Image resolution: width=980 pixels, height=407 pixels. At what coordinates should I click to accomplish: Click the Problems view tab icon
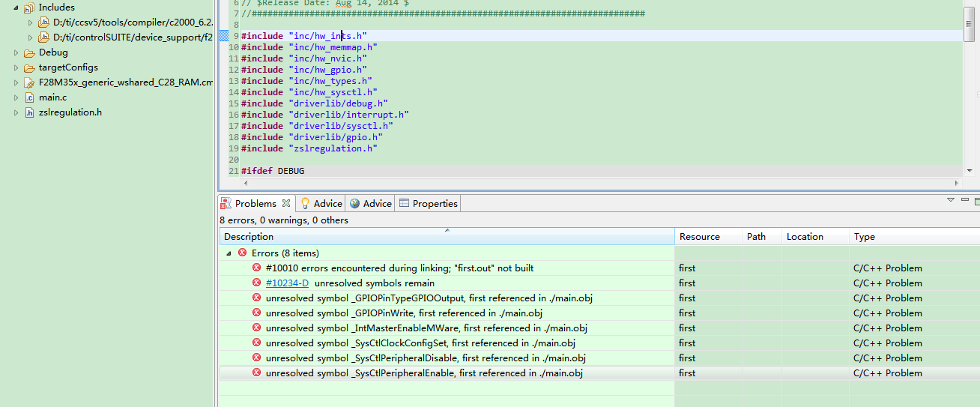pyautogui.click(x=226, y=204)
